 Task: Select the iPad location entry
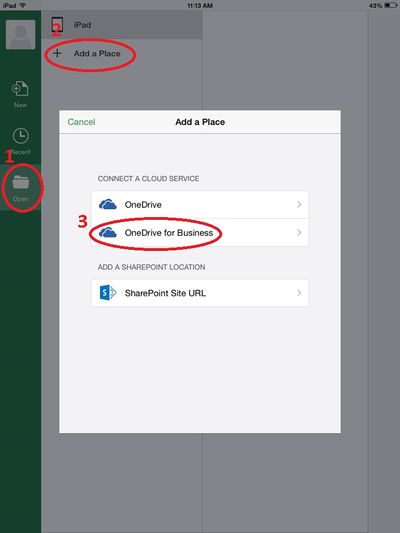(122, 25)
